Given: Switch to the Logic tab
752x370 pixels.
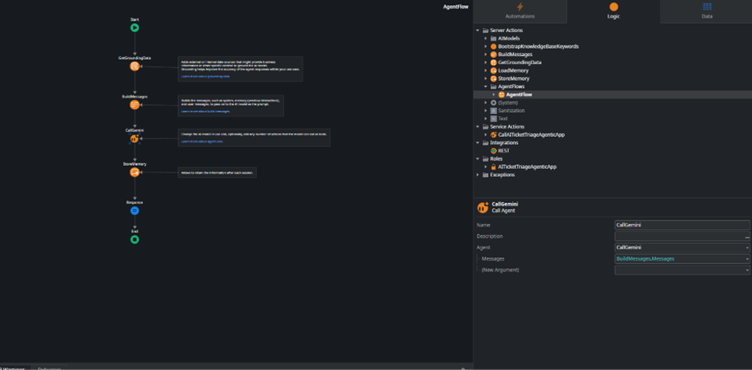Looking at the screenshot, I should coord(613,12).
